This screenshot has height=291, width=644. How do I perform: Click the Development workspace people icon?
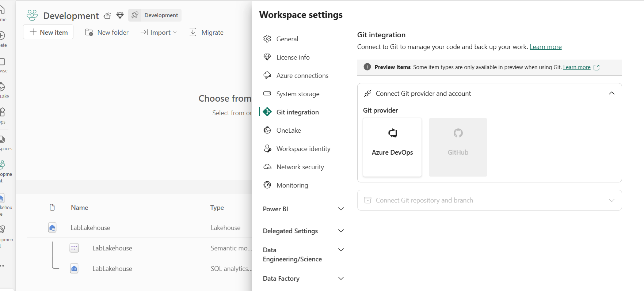[32, 15]
